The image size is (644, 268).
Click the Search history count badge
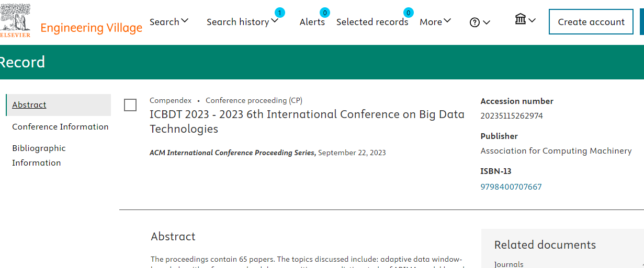[x=280, y=13]
